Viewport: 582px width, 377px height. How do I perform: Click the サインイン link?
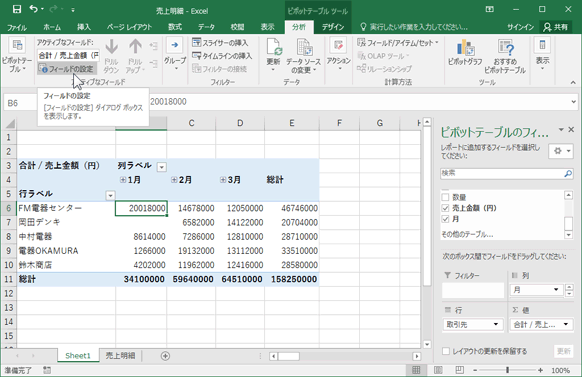(x=520, y=27)
